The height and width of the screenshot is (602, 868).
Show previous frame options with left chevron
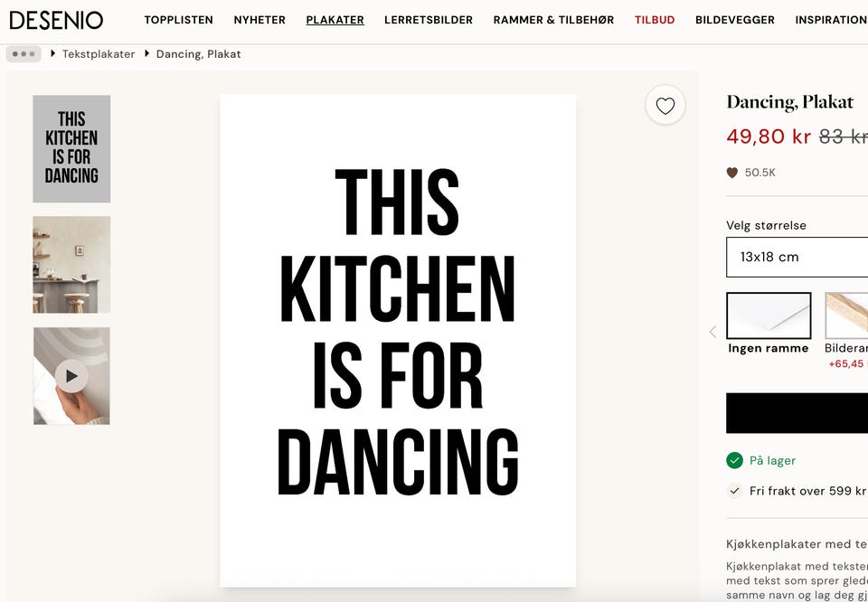[712, 332]
